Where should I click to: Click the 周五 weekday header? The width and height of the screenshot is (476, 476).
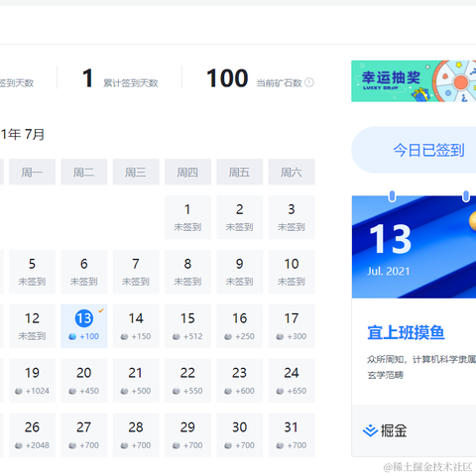coord(240,172)
